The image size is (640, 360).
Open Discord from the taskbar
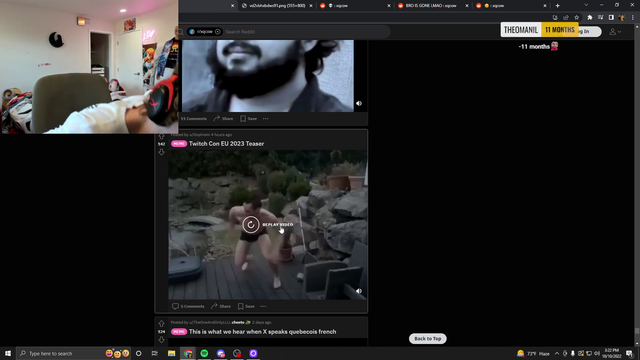(x=220, y=353)
